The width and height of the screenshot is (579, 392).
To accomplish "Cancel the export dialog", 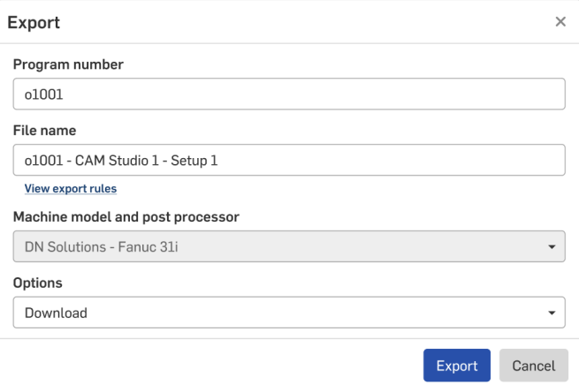I will coord(533,366).
